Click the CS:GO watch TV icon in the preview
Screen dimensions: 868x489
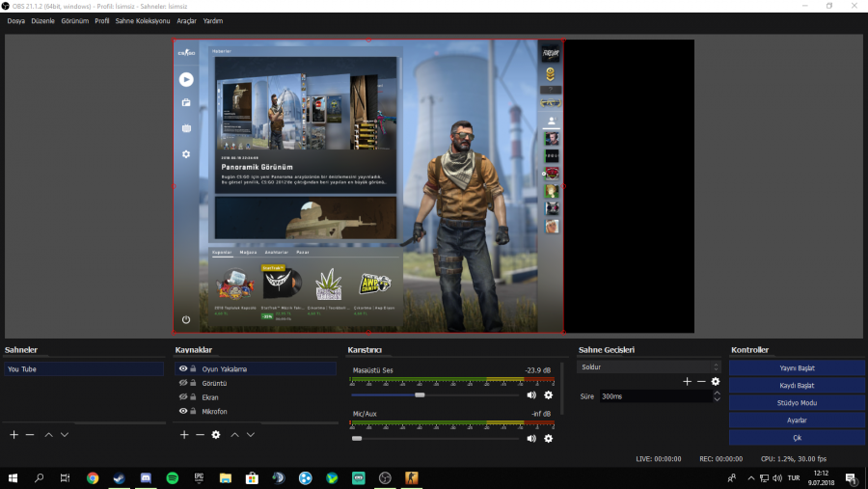point(186,128)
